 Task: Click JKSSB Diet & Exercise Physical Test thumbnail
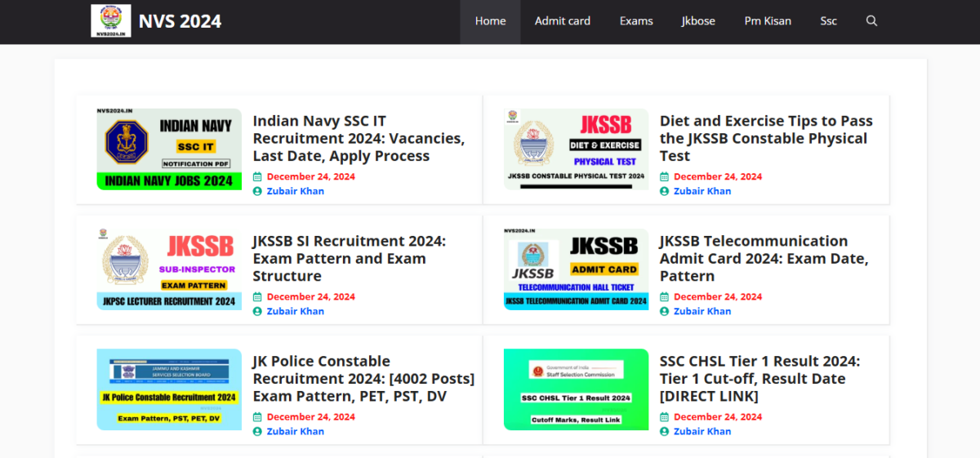point(577,149)
